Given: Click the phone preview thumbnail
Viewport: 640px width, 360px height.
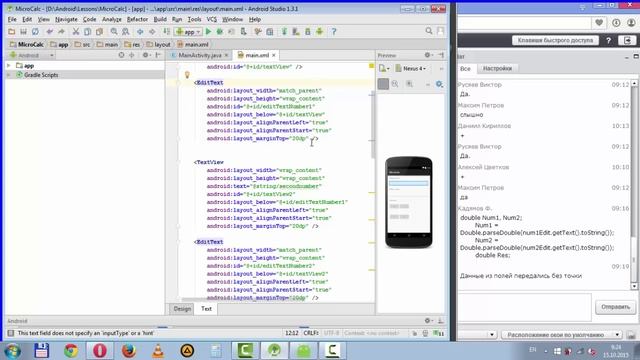Looking at the screenshot, I should point(409,202).
